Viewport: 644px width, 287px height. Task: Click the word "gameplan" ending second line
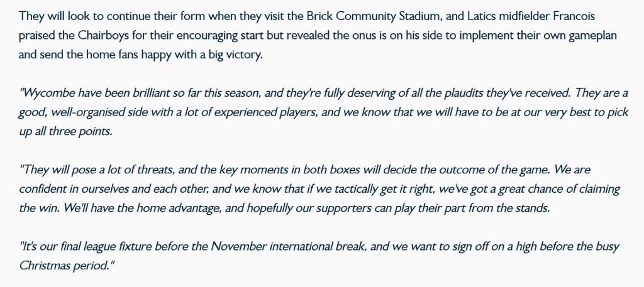pos(591,36)
